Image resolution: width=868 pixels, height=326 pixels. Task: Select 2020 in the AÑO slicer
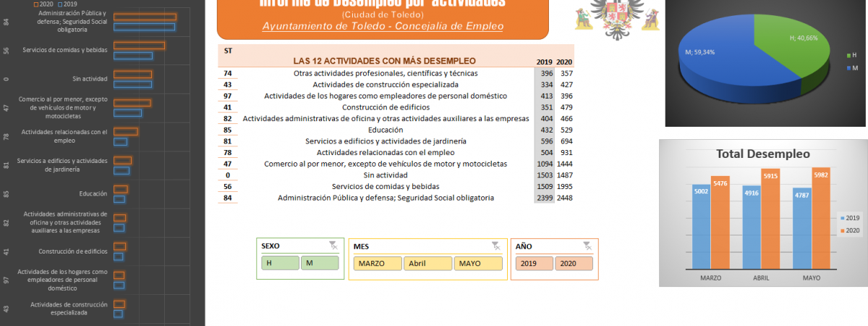click(x=574, y=264)
